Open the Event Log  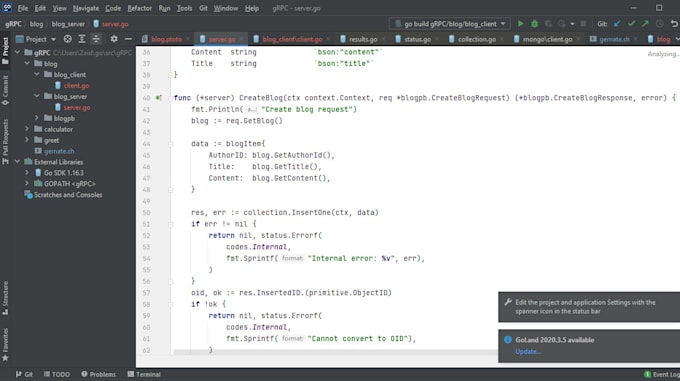(662, 374)
